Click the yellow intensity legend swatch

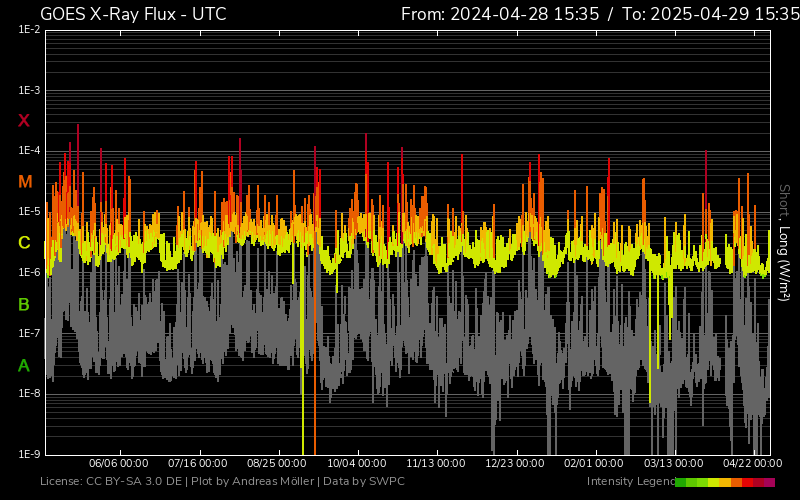(714, 482)
